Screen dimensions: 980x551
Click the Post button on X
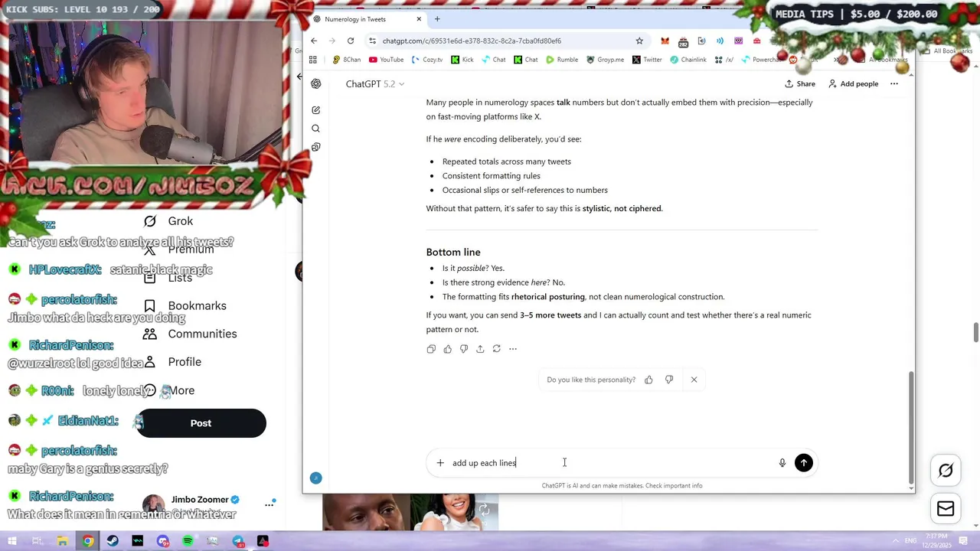pyautogui.click(x=201, y=423)
